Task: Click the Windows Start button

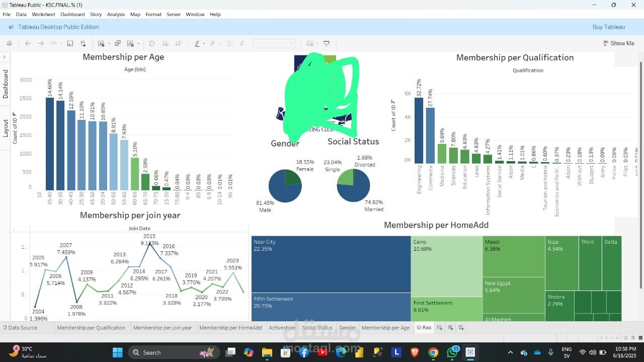Action: click(117, 352)
